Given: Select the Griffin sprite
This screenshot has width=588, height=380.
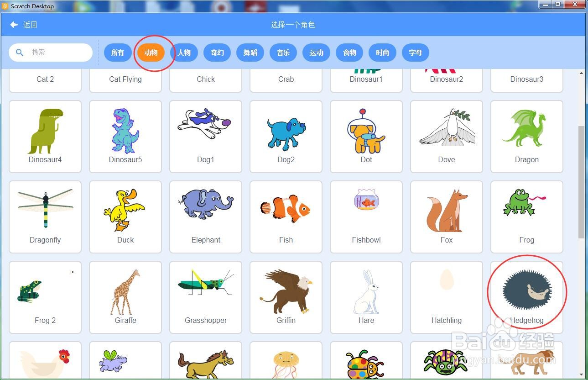Looking at the screenshot, I should pos(286,297).
